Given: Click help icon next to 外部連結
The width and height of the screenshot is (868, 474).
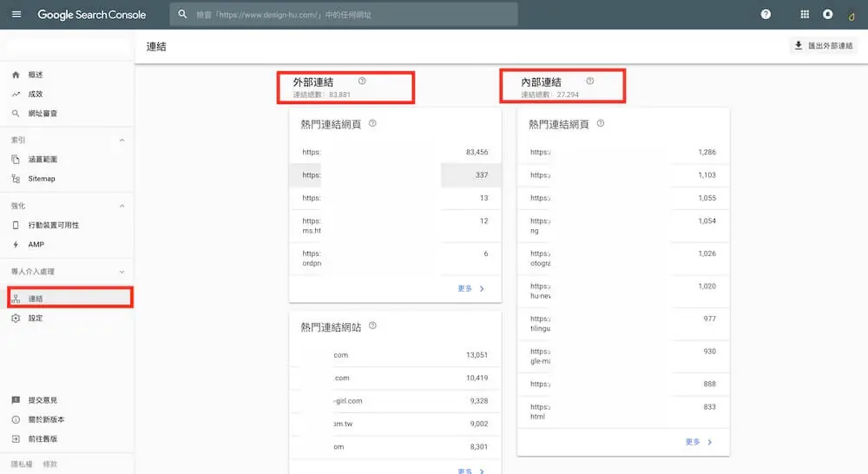Looking at the screenshot, I should point(362,81).
